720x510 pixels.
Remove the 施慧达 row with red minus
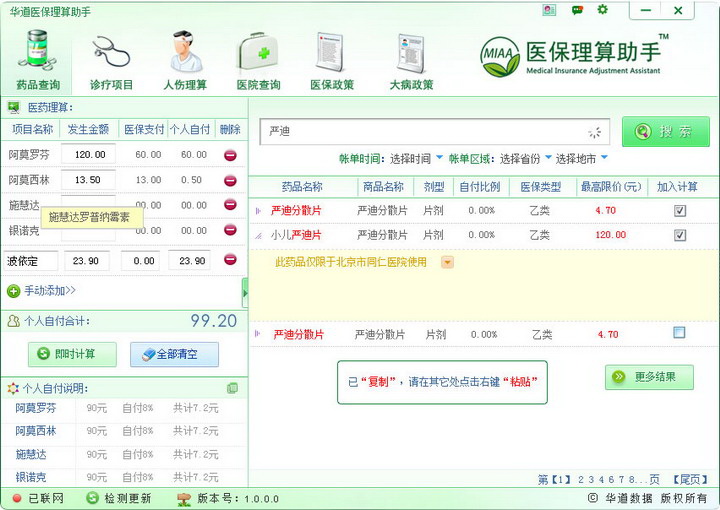[230, 205]
